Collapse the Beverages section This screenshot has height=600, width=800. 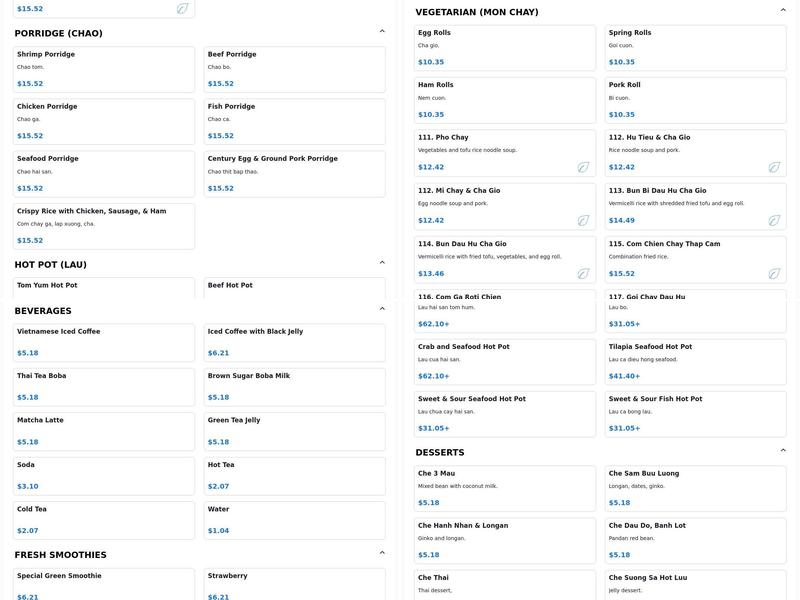click(382, 309)
